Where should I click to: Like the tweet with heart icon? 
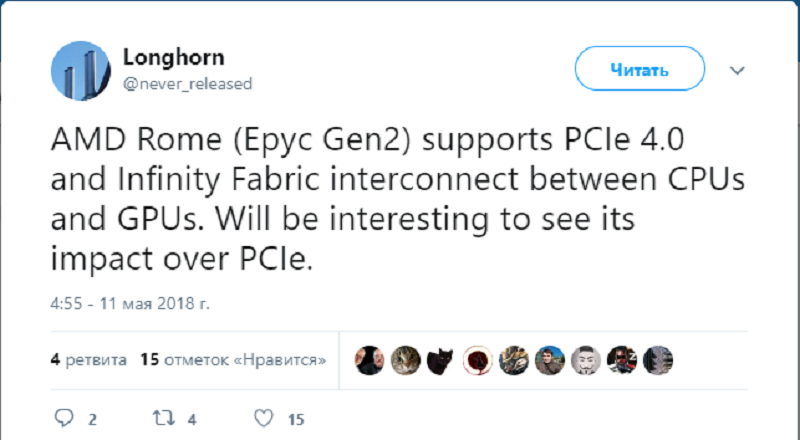[x=264, y=418]
